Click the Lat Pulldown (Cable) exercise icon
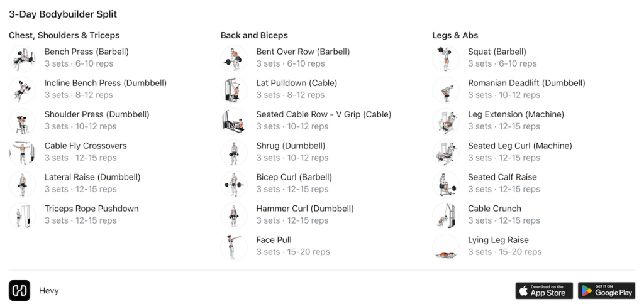 click(x=234, y=90)
